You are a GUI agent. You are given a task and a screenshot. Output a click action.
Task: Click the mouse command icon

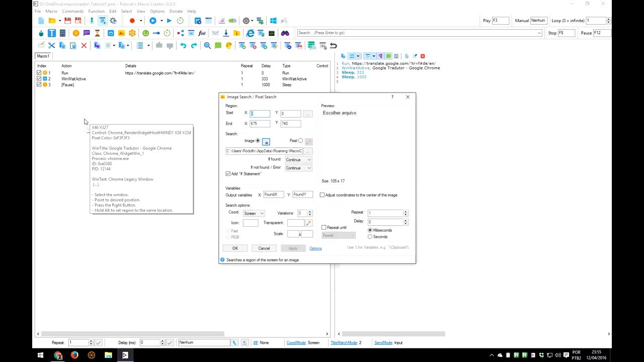(x=41, y=33)
